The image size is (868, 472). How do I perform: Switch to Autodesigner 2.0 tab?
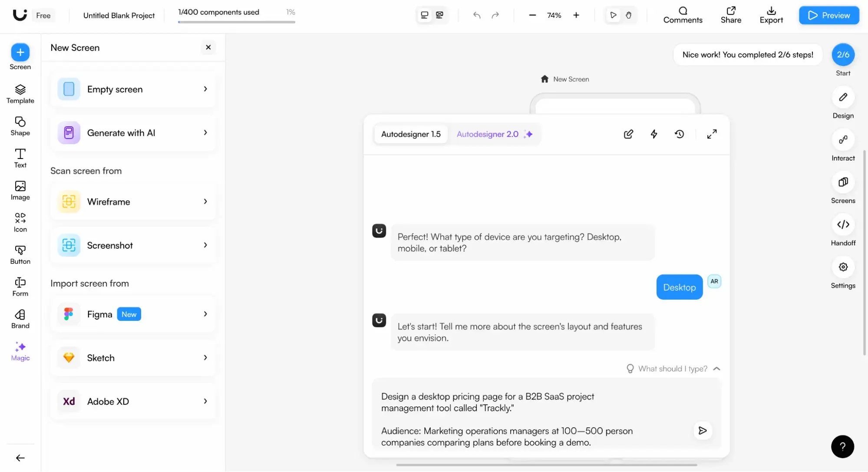494,134
